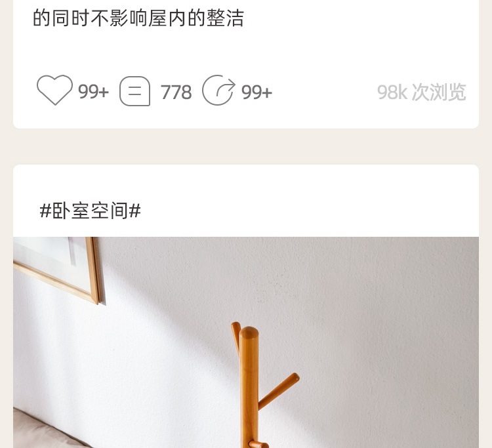Viewport: 492px width, 448px height.
Task: Open comments via the speech bubble icon
Action: pos(134,91)
